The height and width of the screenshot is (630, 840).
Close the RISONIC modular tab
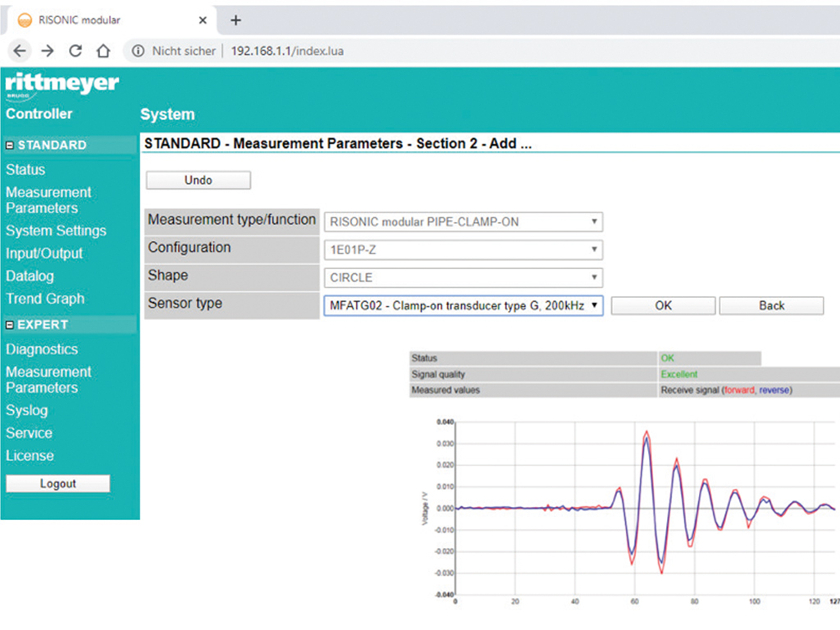tap(203, 21)
